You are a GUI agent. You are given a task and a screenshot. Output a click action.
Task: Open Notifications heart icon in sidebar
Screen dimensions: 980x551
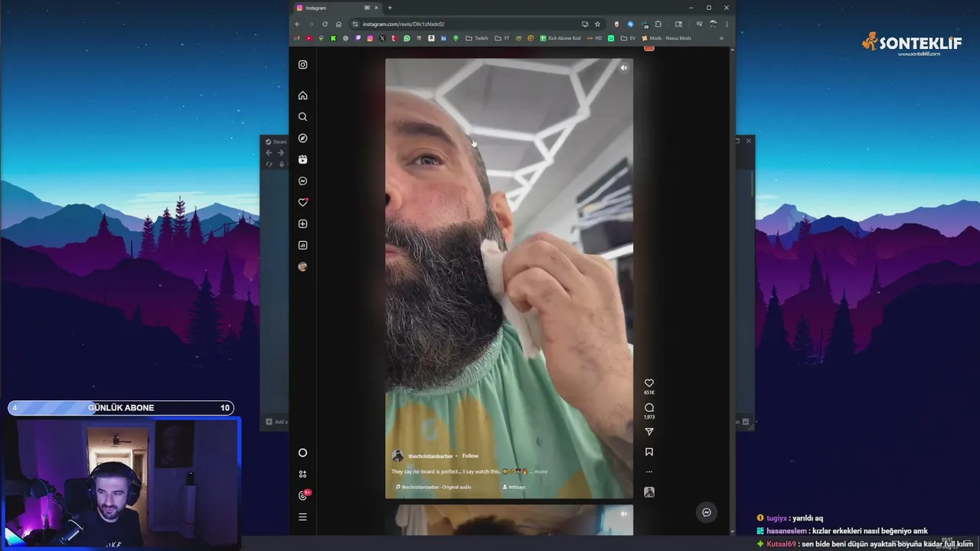pyautogui.click(x=302, y=203)
